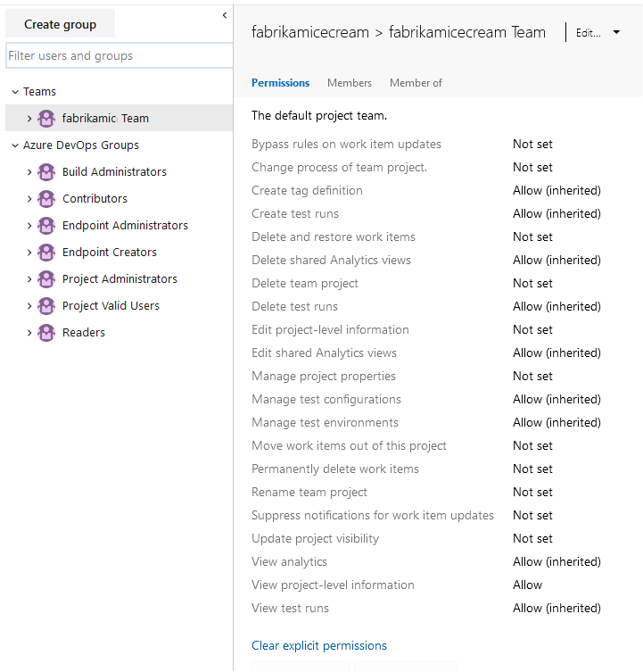Expand the Readers node
Viewport: 643px width, 672px height.
click(x=29, y=333)
